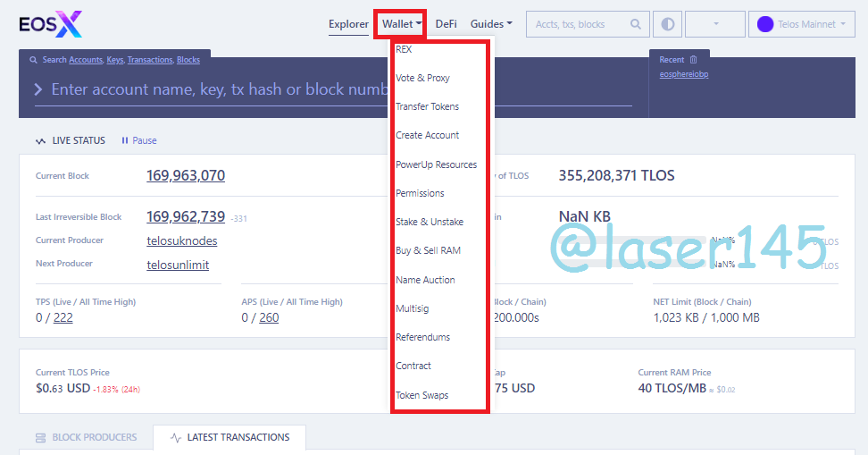The image size is (868, 455).
Task: Click the TPS all time high 222
Action: [x=63, y=317]
